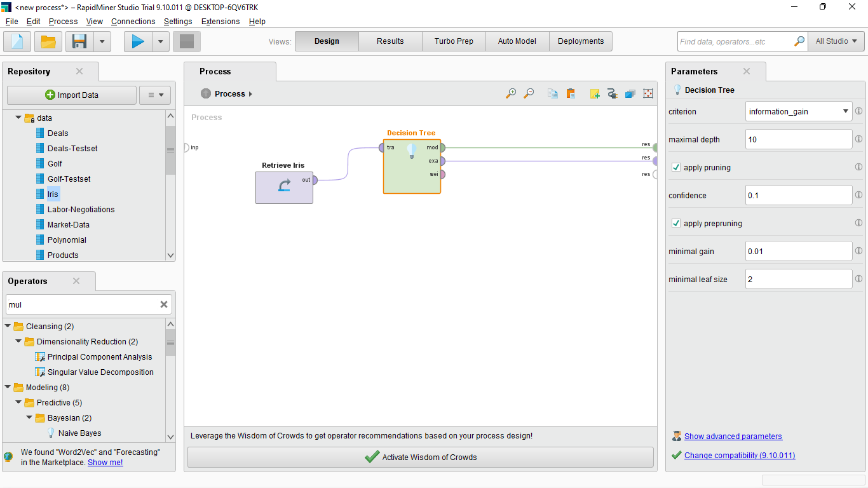Fit the process view to screen
This screenshot has height=488, width=868.
(x=648, y=93)
